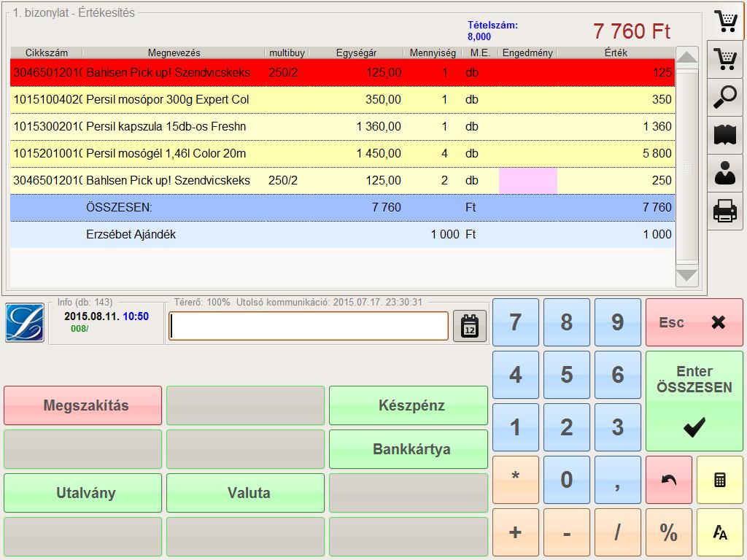Open the top shopping cart tab
The width and height of the screenshot is (747, 560).
(726, 21)
